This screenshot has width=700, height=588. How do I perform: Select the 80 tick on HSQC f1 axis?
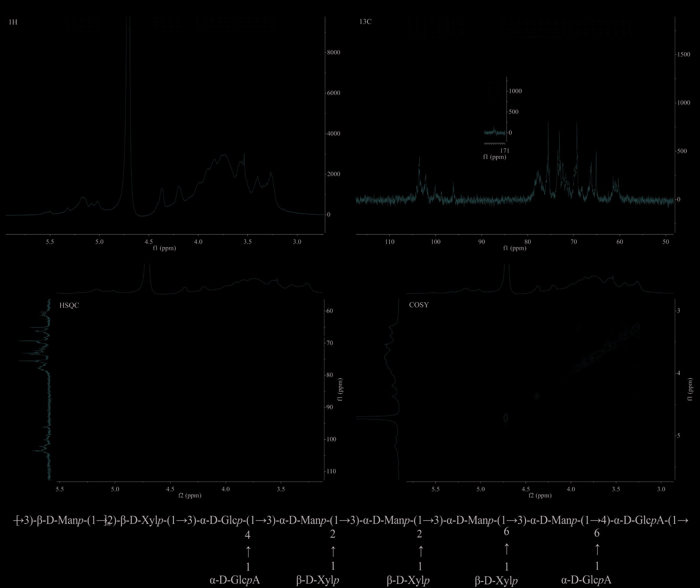pyautogui.click(x=330, y=375)
